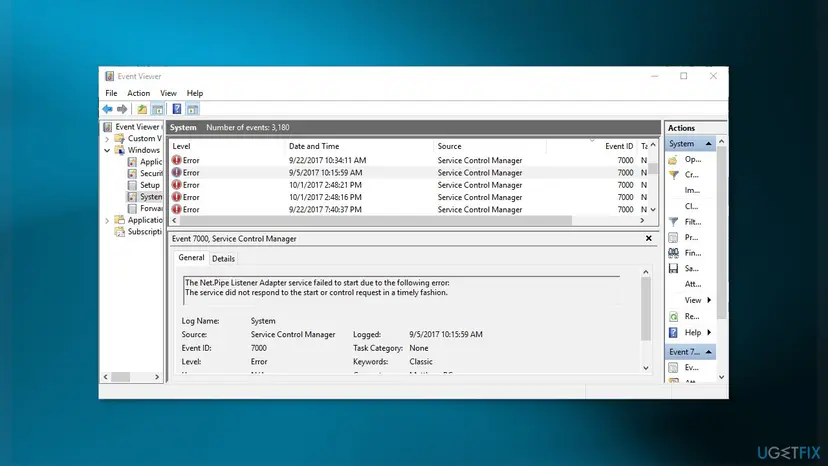Screen dimensions: 828x466
Task: Click event list horizontal scrollbar right arrow
Action: click(x=642, y=220)
